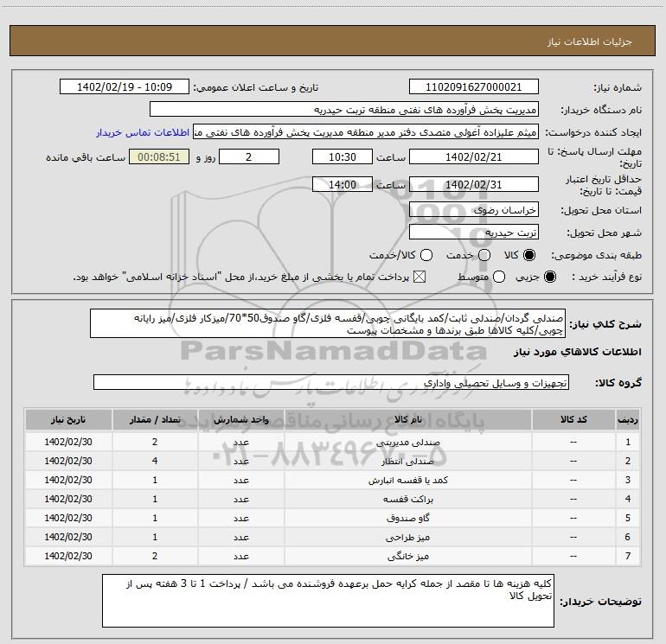
Task: Select the میز خانگی cell
Action: 407,556
